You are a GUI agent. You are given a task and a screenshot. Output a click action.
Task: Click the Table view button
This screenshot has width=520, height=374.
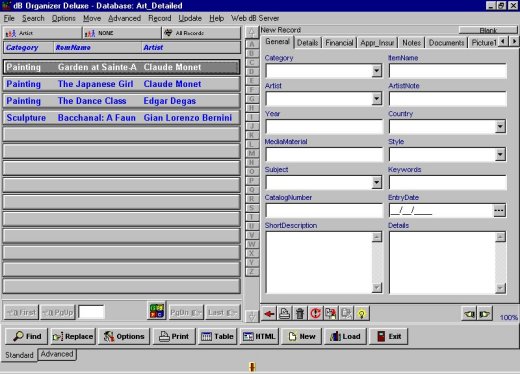pyautogui.click(x=217, y=336)
